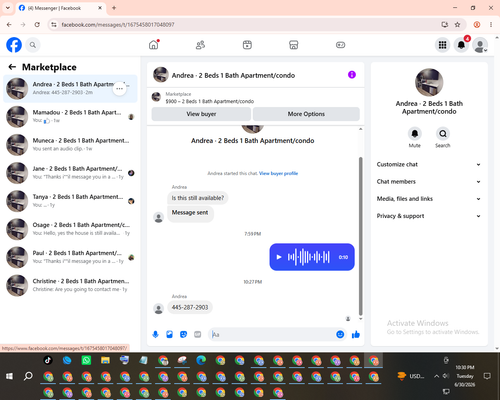The width and height of the screenshot is (500, 400).
Task: Open the Tanya conversation
Action: 70,201
